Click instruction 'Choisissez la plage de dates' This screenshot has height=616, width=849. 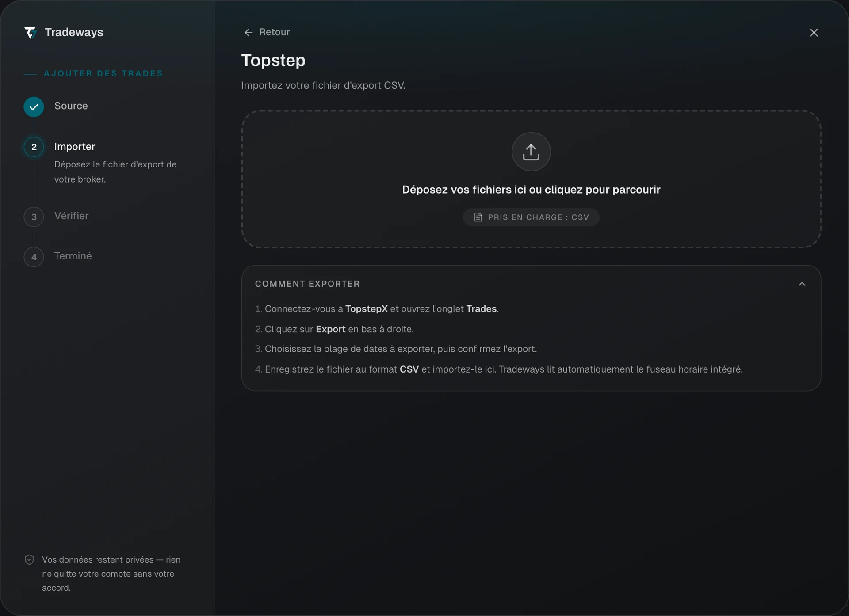pyautogui.click(x=396, y=349)
